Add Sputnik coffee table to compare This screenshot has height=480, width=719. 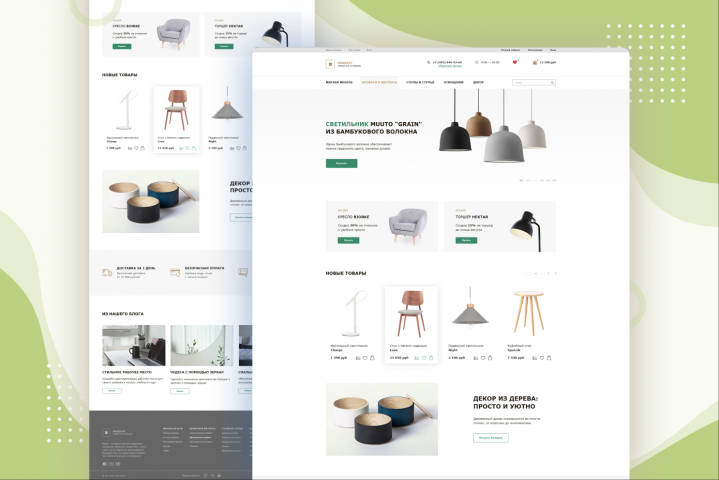[x=534, y=358]
